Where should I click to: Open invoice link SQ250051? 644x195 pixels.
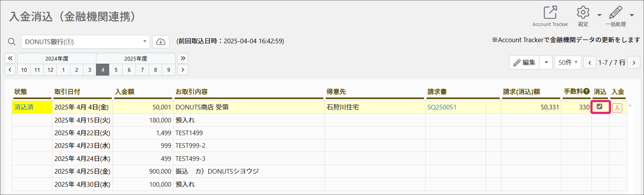441,107
